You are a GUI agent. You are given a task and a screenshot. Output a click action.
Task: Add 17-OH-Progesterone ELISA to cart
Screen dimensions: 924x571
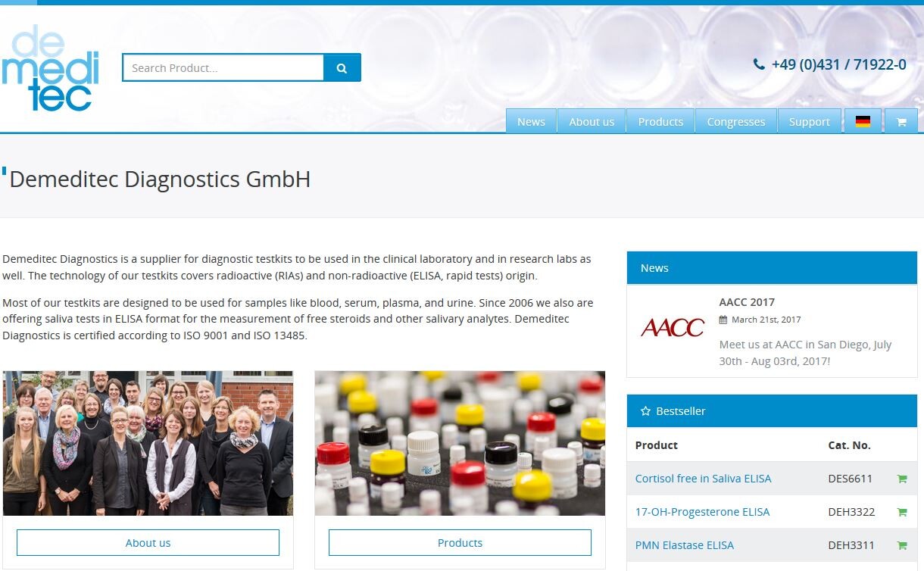(901, 512)
